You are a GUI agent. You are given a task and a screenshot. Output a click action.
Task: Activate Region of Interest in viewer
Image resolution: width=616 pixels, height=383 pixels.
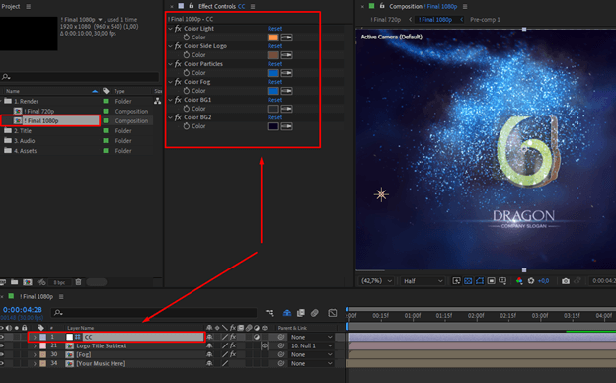click(x=491, y=280)
